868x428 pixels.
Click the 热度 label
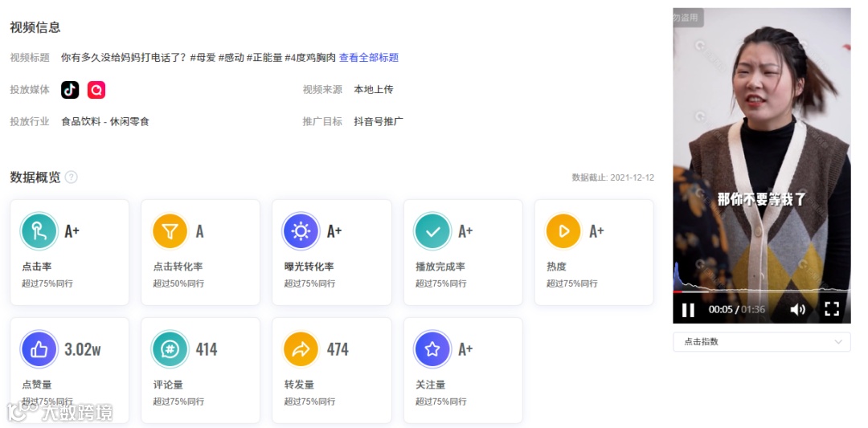pyautogui.click(x=557, y=267)
